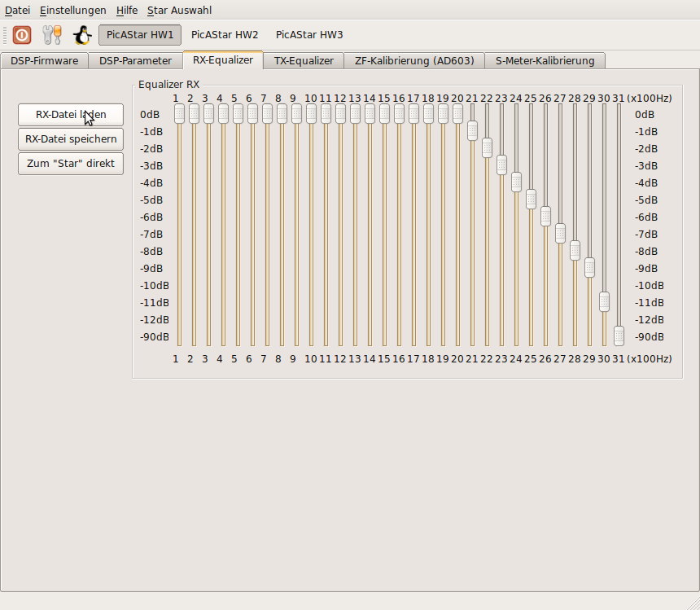Click the band 26 slider handle at -6dB
The width and height of the screenshot is (700, 610).
[545, 217]
